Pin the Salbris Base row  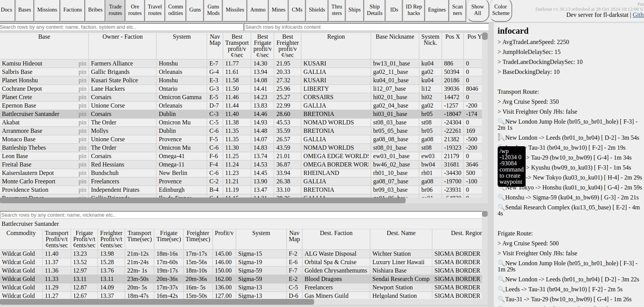82,72
